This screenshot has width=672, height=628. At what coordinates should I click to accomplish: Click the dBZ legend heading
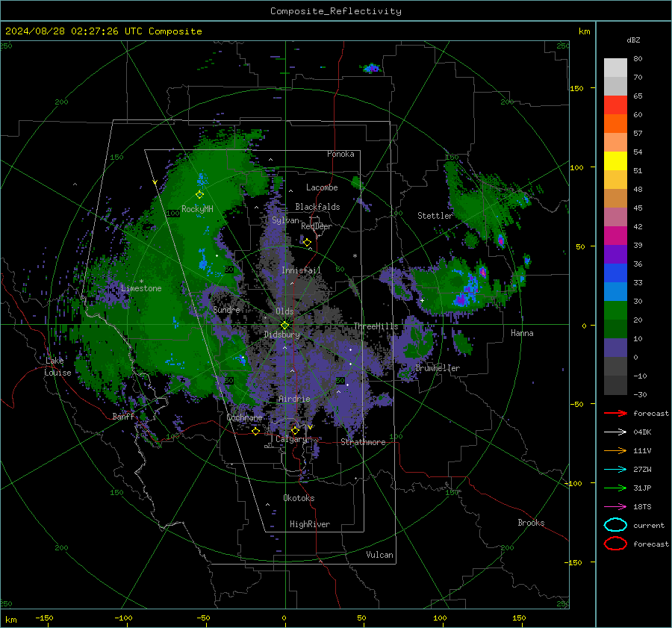pyautogui.click(x=633, y=40)
